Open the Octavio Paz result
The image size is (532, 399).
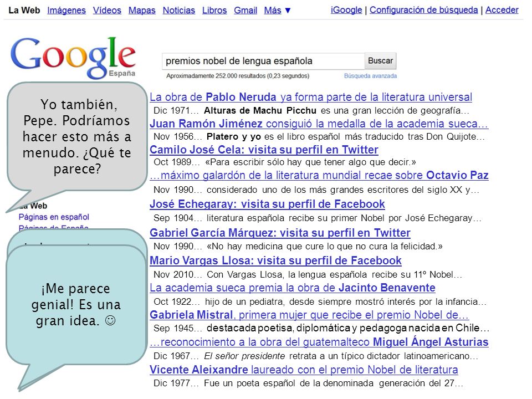[319, 176]
